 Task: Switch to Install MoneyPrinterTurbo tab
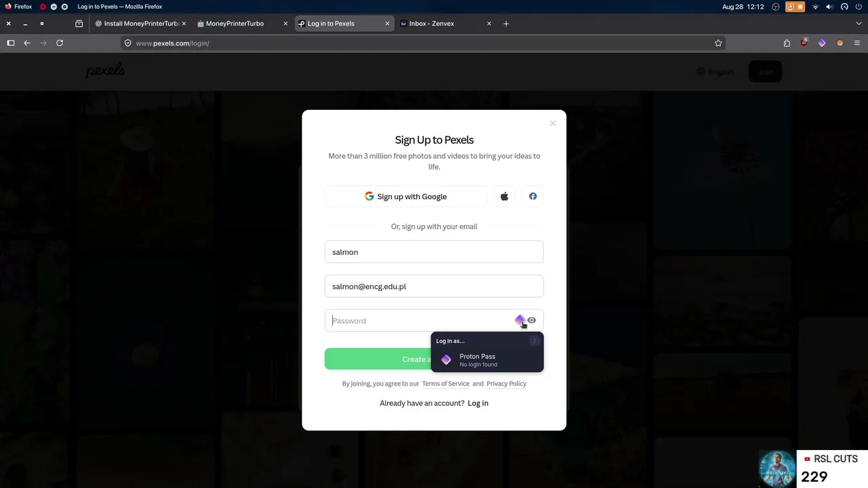tap(140, 24)
